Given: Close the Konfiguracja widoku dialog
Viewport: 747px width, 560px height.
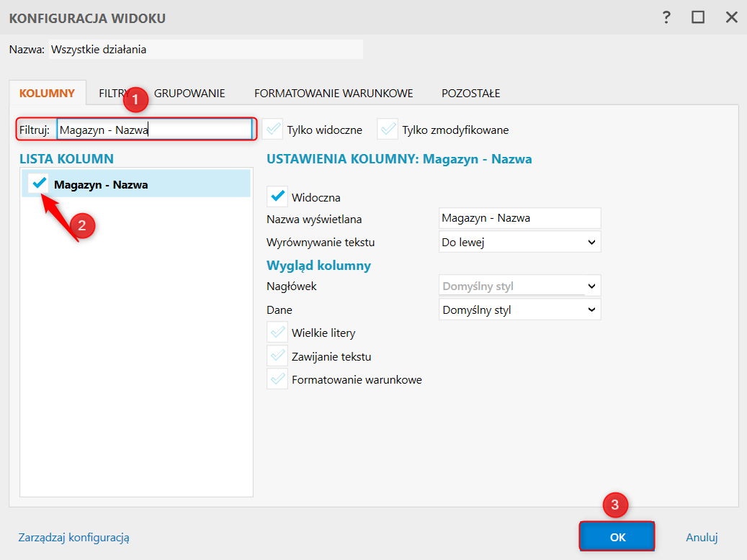Looking at the screenshot, I should point(731,17).
